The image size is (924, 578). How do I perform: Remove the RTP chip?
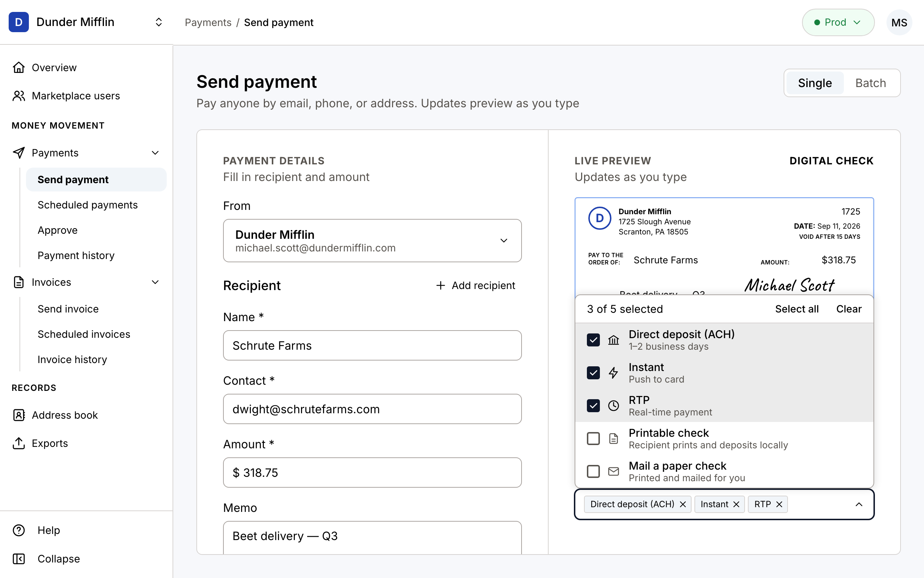[779, 505]
